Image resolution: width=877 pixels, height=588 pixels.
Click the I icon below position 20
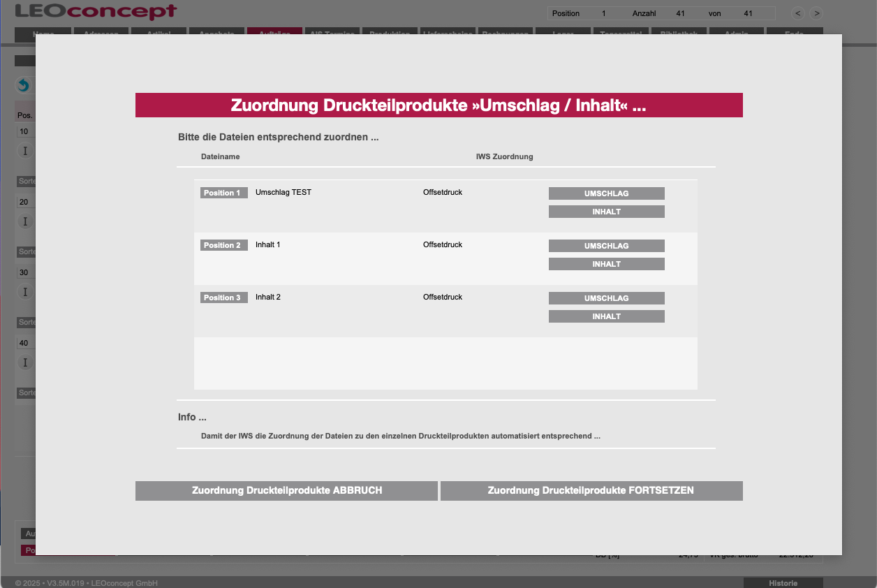click(25, 221)
